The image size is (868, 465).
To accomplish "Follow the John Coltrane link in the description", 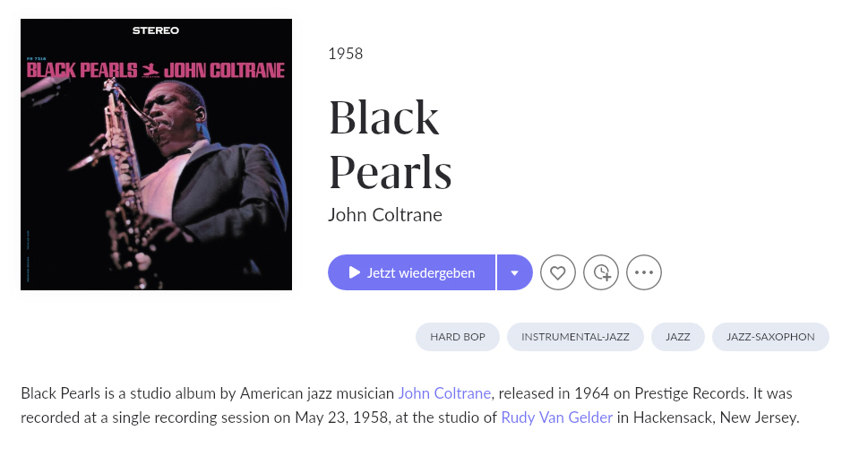I will [444, 393].
